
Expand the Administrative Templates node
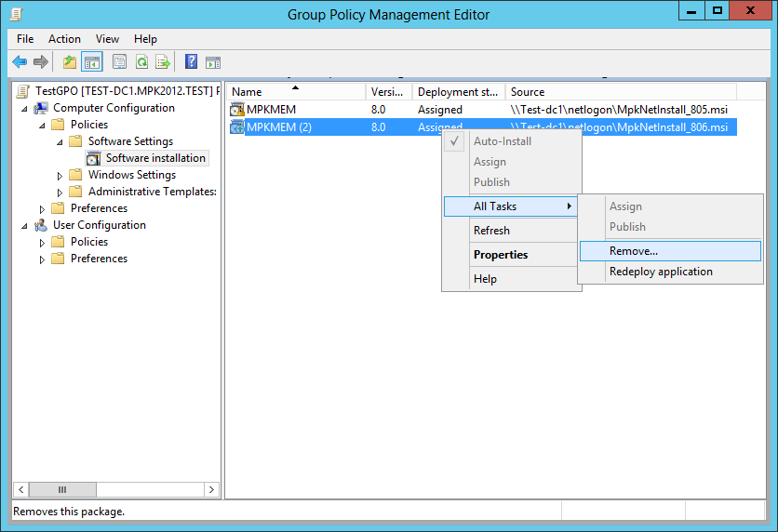pyautogui.click(x=60, y=193)
